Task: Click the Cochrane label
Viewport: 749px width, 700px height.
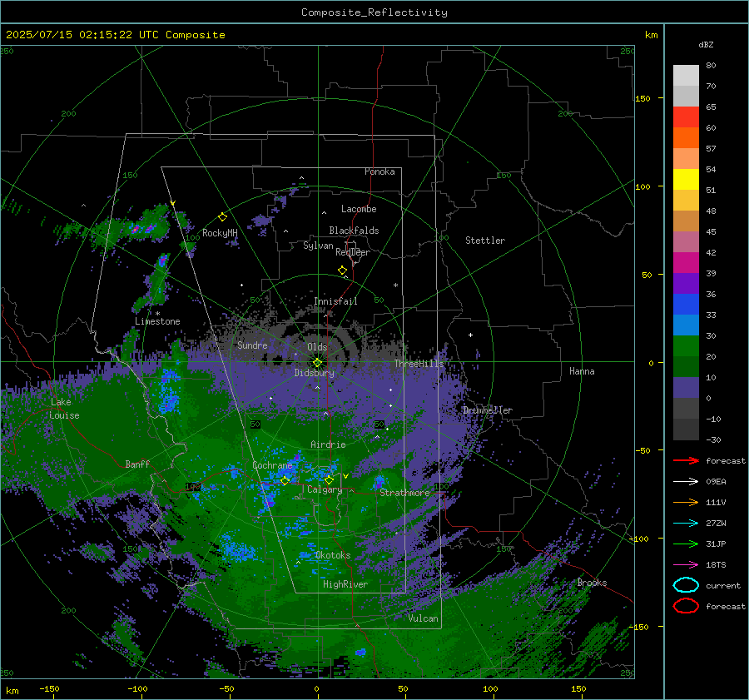Action: (272, 465)
